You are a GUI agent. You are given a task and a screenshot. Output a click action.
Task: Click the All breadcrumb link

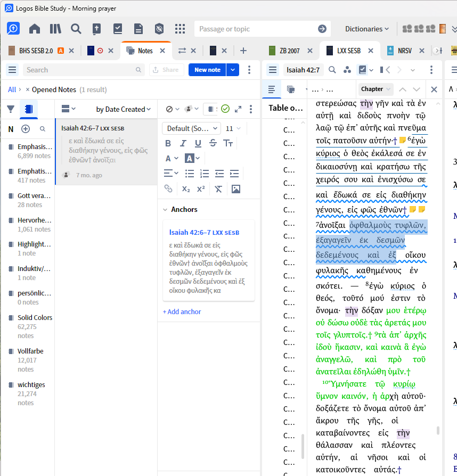pyautogui.click(x=12, y=89)
